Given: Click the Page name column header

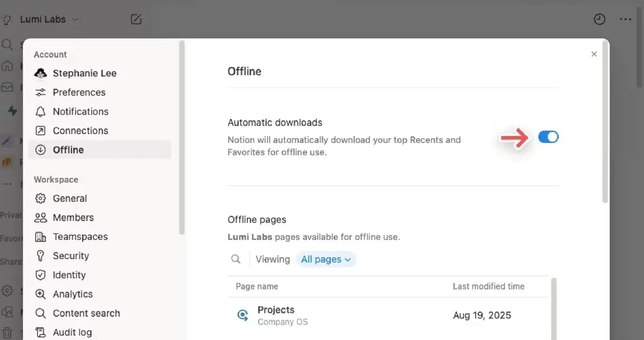Looking at the screenshot, I should (257, 286).
